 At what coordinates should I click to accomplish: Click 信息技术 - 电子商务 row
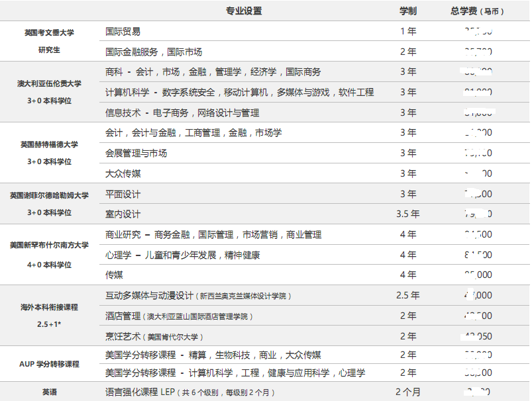315,112
